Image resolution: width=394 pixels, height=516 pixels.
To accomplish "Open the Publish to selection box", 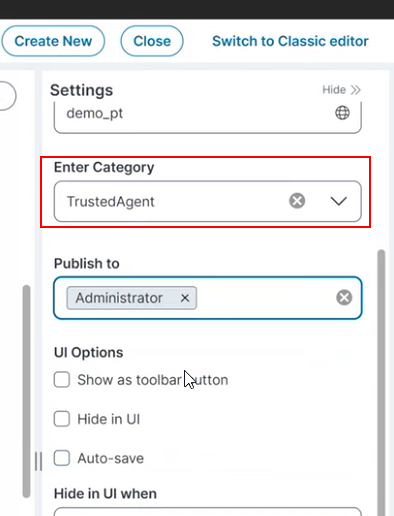I will click(x=208, y=298).
